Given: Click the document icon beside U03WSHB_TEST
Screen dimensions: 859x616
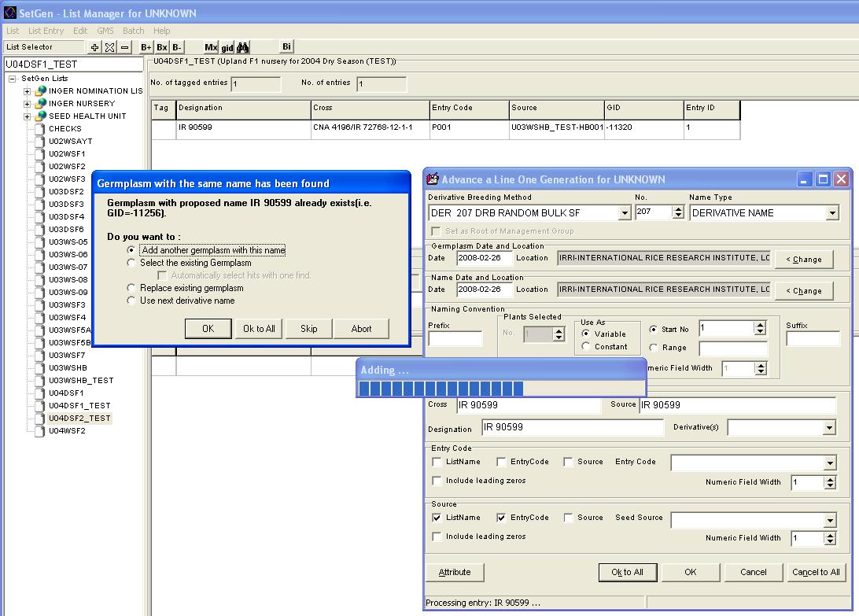Looking at the screenshot, I should click(x=39, y=380).
